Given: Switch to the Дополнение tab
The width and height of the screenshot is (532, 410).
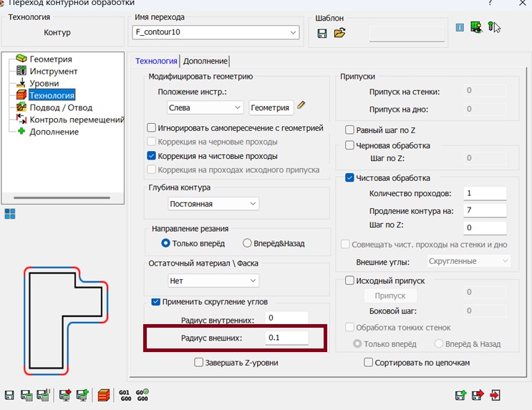Looking at the screenshot, I should pyautogui.click(x=205, y=61).
